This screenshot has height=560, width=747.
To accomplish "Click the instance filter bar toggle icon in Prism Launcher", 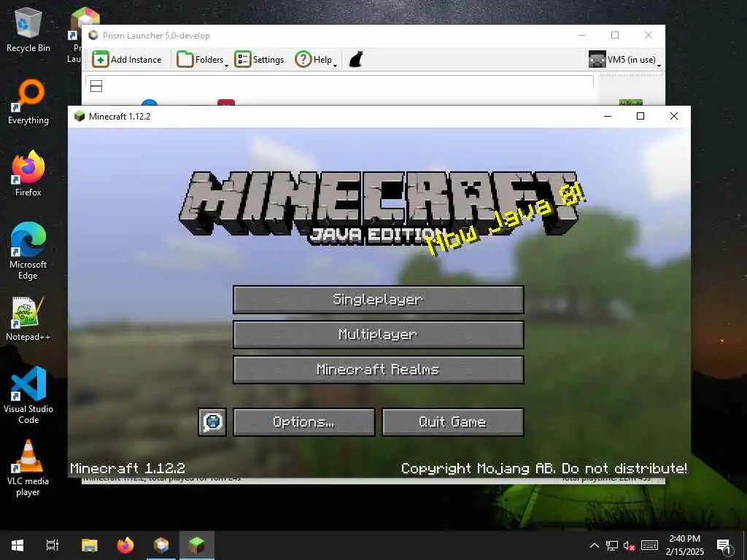I will 96,86.
